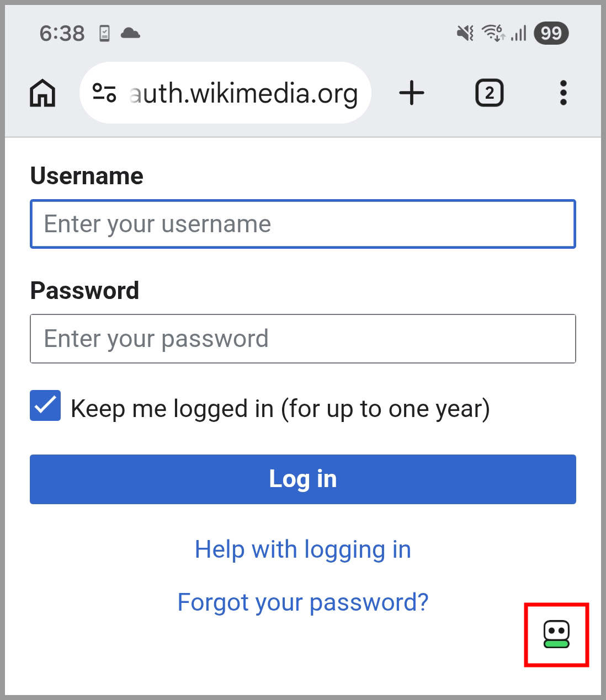Tap the cloud icon in status bar
606x700 pixels.
click(130, 33)
